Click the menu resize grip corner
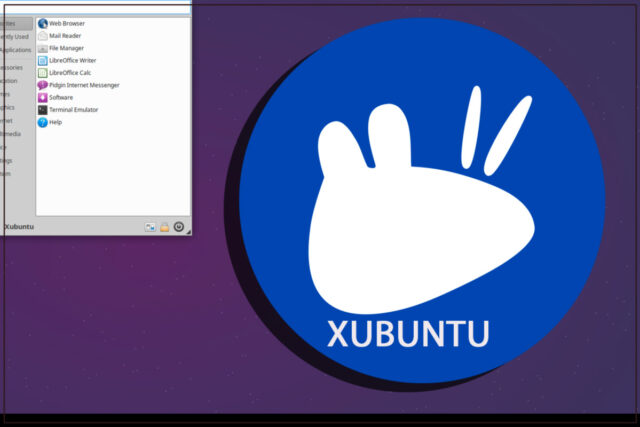640x427 pixels. [189, 232]
